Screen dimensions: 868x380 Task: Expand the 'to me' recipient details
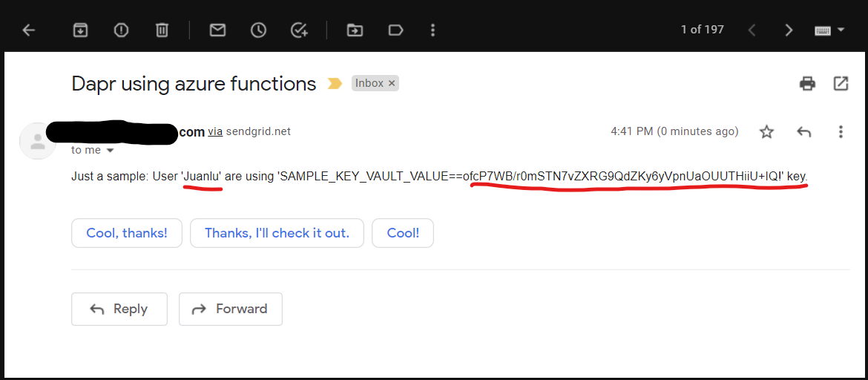pyautogui.click(x=111, y=150)
